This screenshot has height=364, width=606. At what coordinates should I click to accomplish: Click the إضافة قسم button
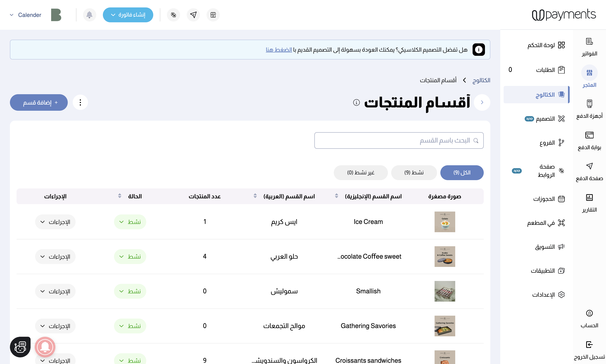click(x=39, y=102)
